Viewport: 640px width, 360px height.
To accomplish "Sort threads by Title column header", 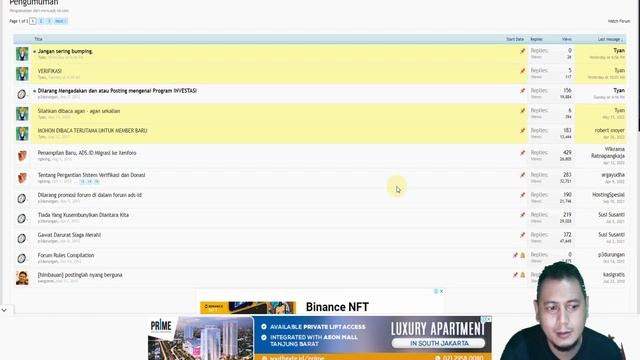I will (38, 39).
